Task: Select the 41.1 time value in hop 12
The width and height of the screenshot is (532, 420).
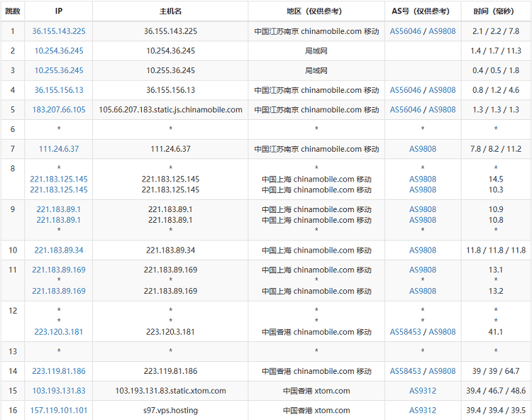Action: point(496,332)
